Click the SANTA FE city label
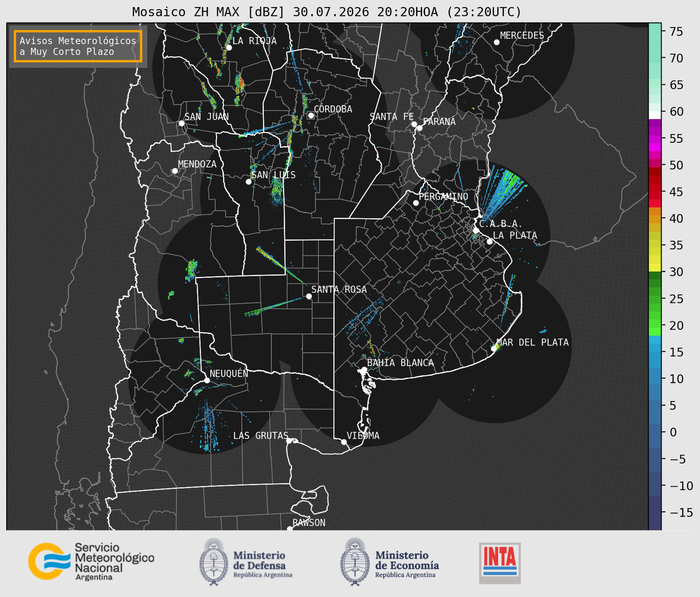The image size is (700, 597). click(x=392, y=117)
